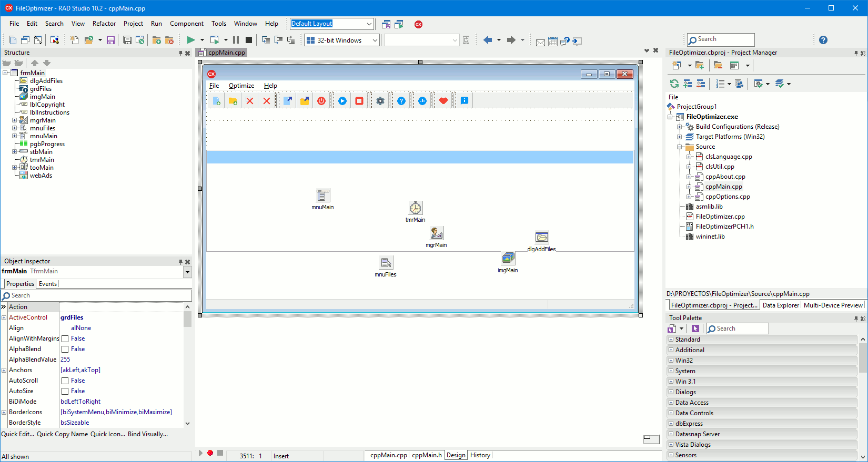The image size is (868, 462).
Task: Click the add folder icon in form toolbar
Action: click(233, 101)
